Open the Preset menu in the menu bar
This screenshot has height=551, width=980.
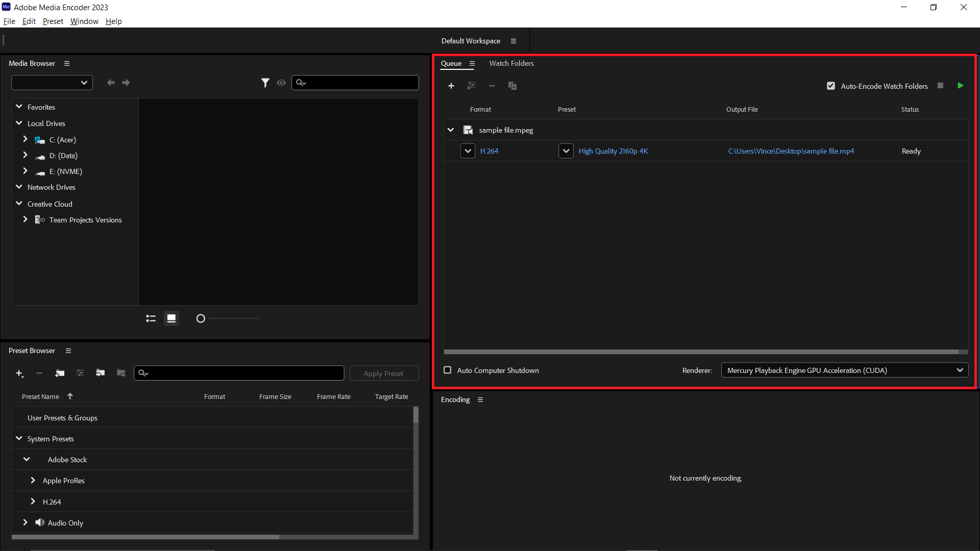(53, 21)
